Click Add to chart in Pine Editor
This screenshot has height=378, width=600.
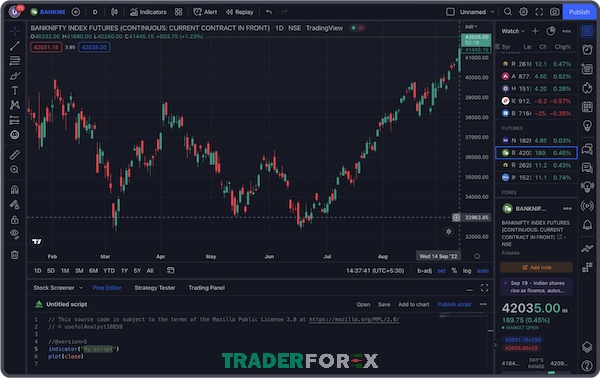point(414,305)
